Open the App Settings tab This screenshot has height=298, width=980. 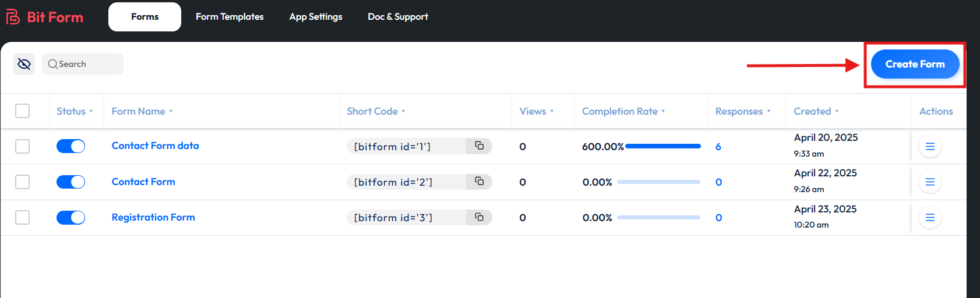coord(316,17)
